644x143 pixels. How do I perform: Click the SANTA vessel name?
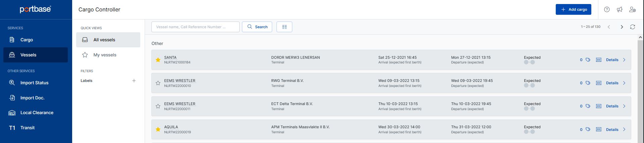point(170,57)
